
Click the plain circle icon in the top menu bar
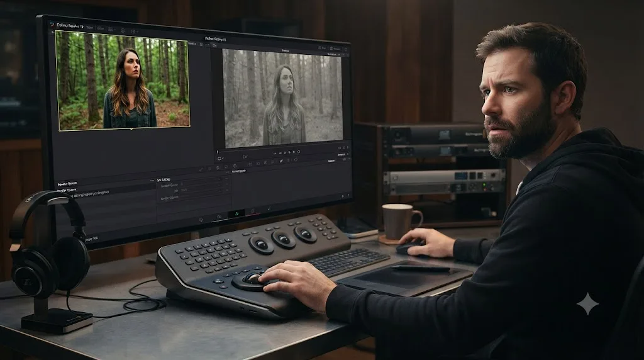click(x=123, y=30)
